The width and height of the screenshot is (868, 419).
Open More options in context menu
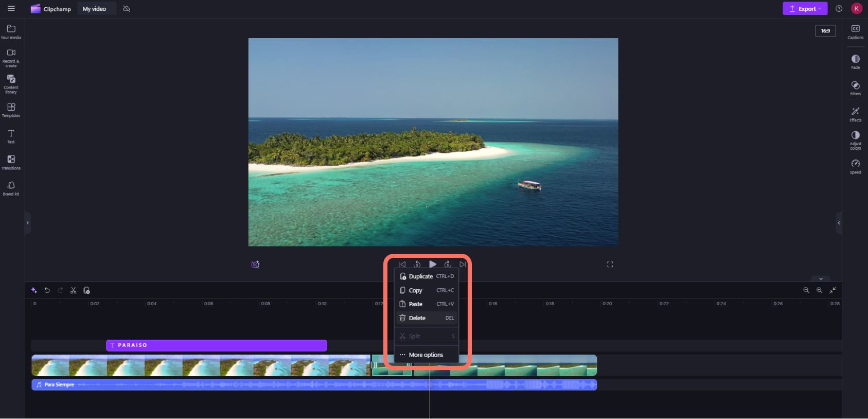click(427, 355)
